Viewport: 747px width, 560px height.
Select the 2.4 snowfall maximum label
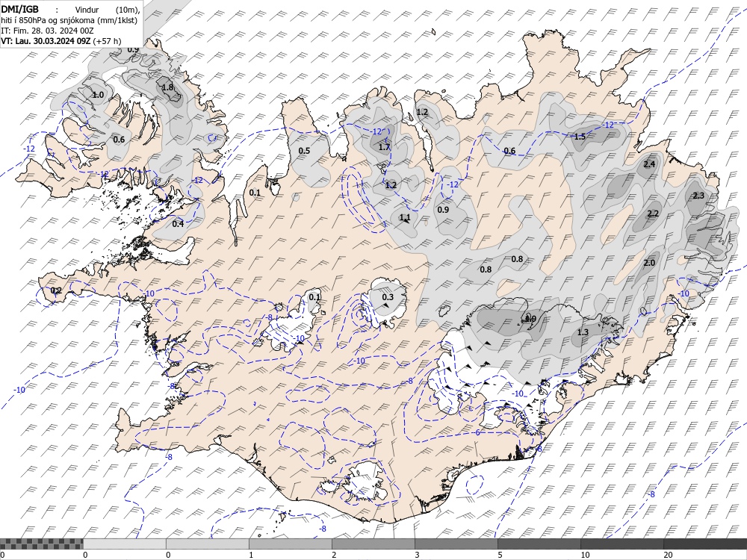[x=649, y=164]
